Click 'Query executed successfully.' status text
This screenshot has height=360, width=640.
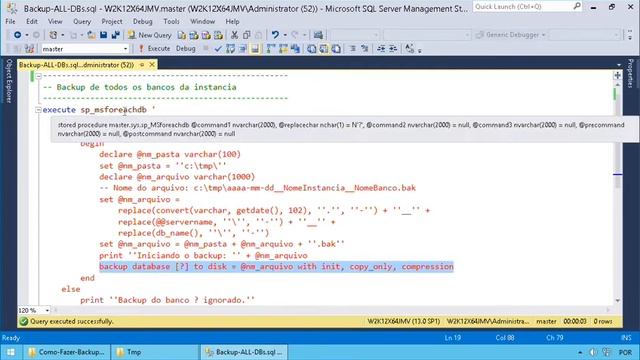(72, 322)
